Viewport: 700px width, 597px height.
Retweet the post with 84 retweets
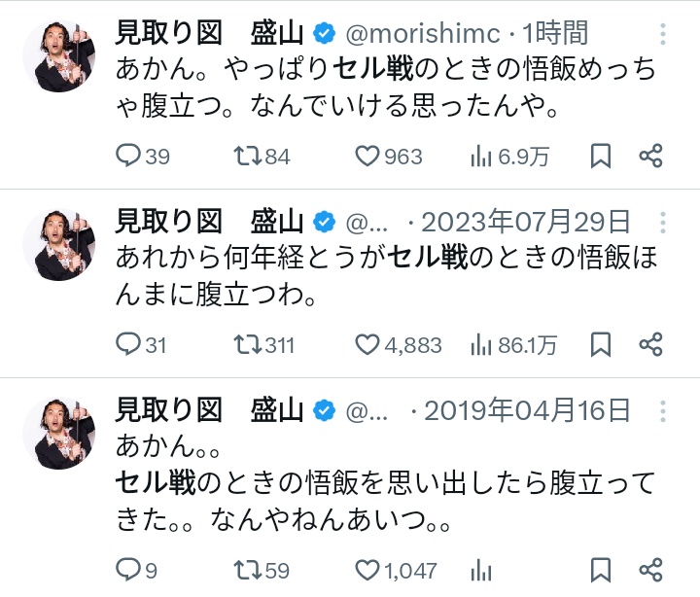pos(247,156)
